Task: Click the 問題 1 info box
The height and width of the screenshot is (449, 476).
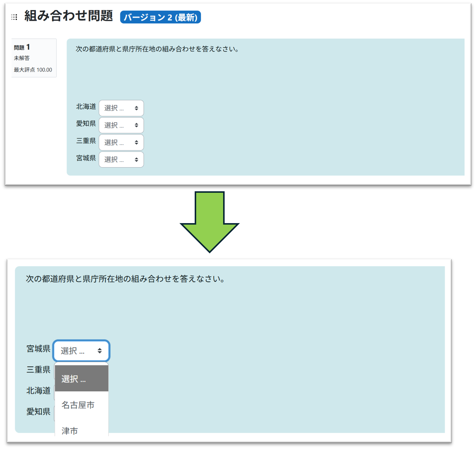Action: (34, 58)
